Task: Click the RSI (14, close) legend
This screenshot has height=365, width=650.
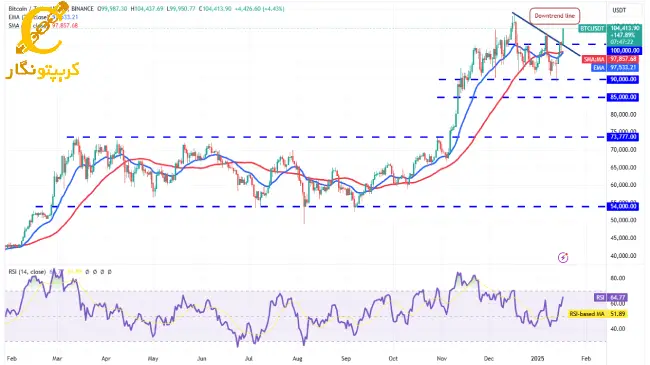Action: [x=27, y=272]
